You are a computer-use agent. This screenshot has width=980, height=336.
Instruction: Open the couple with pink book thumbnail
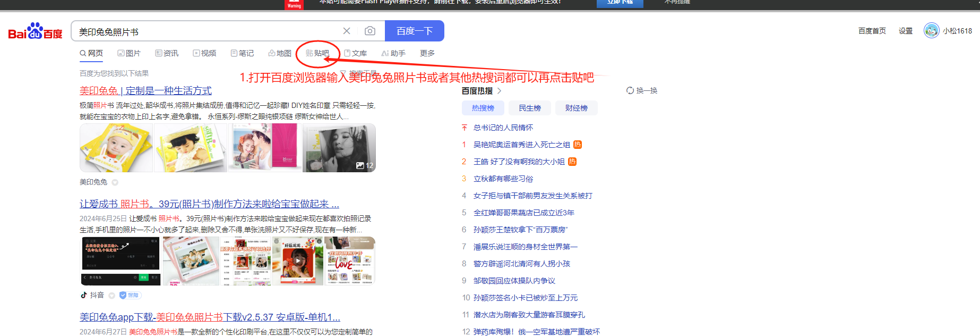tap(264, 148)
